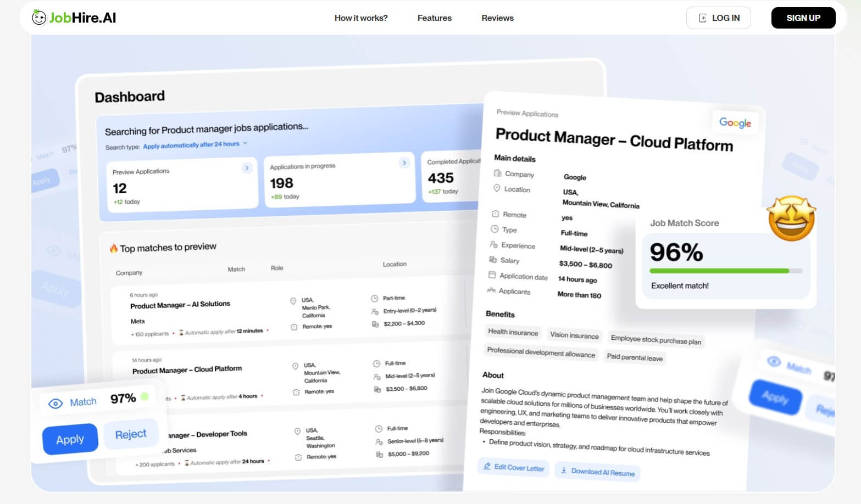This screenshot has height=504, width=861.
Task: Select Reviews in the navigation bar
Action: [x=497, y=18]
